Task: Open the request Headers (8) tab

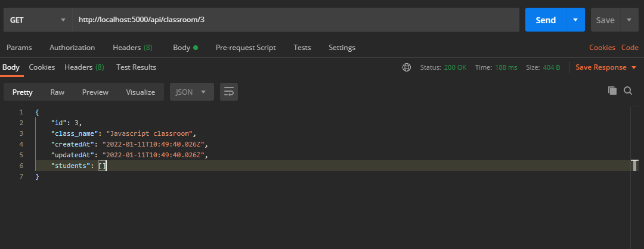Action: 132,48
